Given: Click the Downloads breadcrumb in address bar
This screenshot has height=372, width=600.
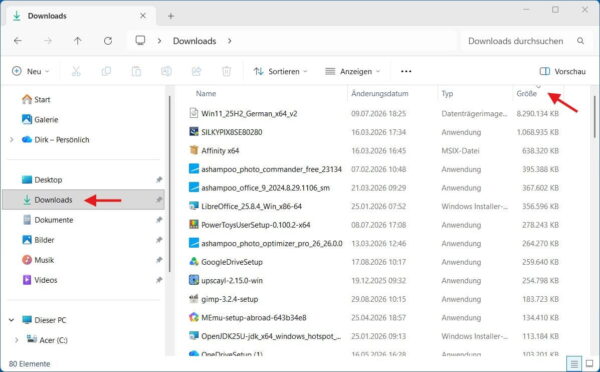Looking at the screenshot, I should pos(194,41).
